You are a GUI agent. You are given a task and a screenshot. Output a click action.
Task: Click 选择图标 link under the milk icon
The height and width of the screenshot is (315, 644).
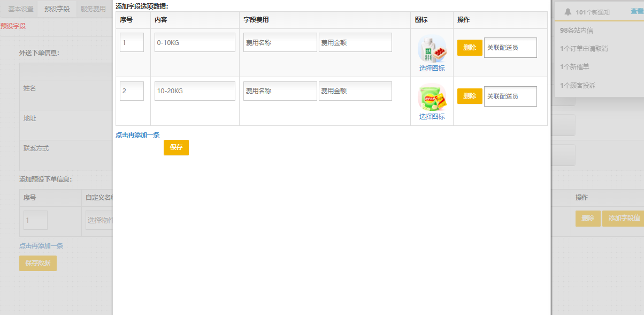(432, 68)
